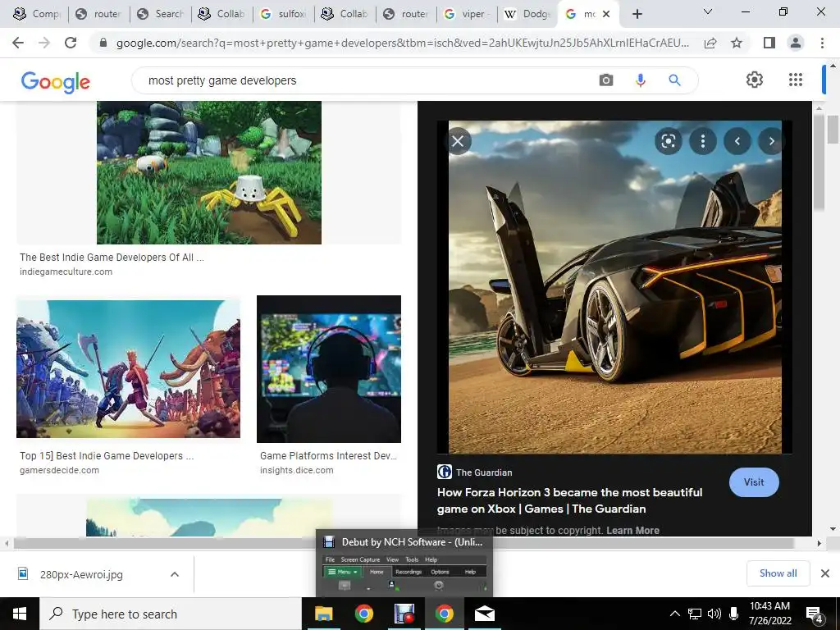Image resolution: width=840 pixels, height=630 pixels.
Task: Open 'Top 15] Best Indie Game Developers' caption
Action: coord(107,456)
